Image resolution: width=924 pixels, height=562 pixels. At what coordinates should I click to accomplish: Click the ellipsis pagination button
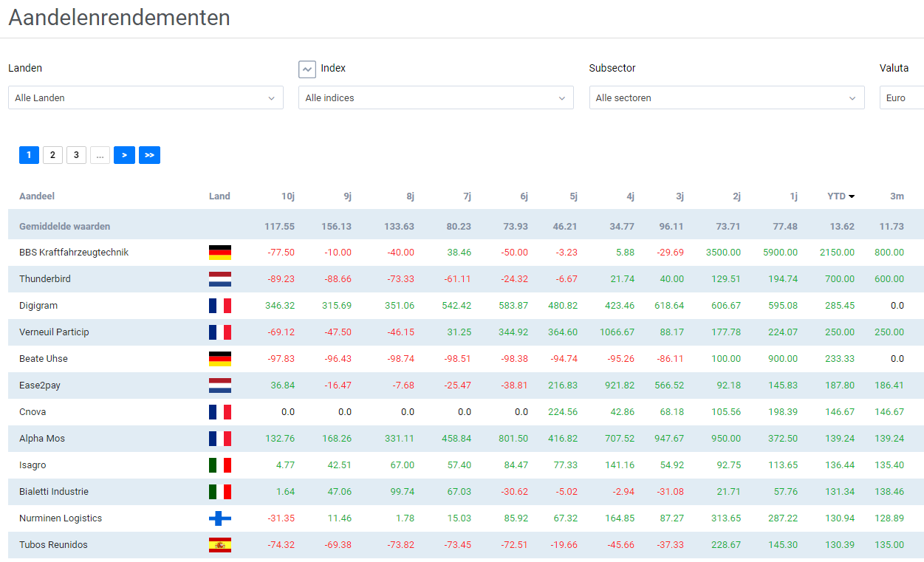[x=100, y=155]
